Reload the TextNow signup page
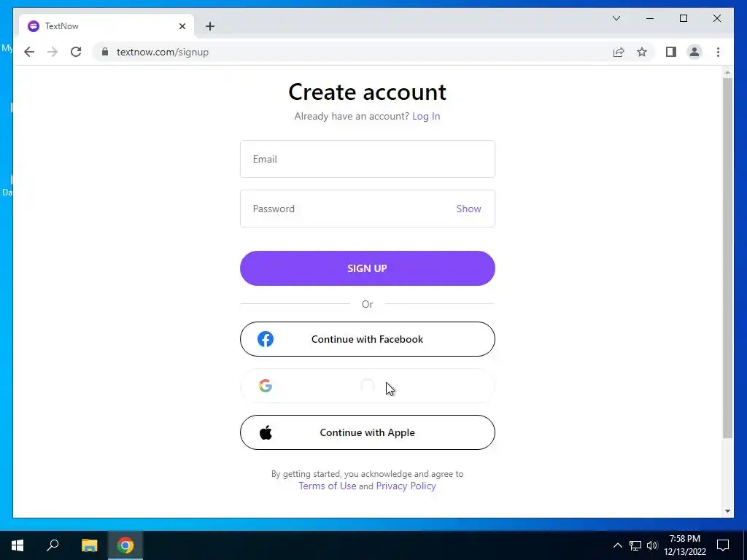 click(76, 52)
